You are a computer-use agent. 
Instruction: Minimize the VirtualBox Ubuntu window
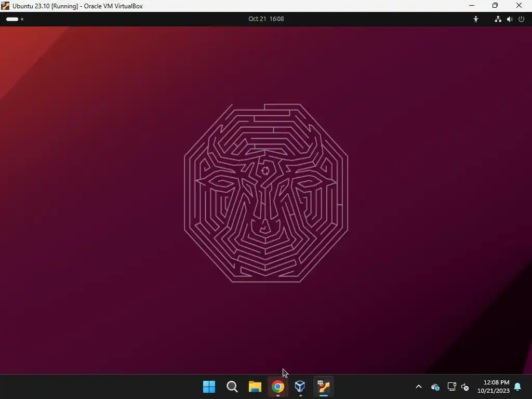(472, 6)
